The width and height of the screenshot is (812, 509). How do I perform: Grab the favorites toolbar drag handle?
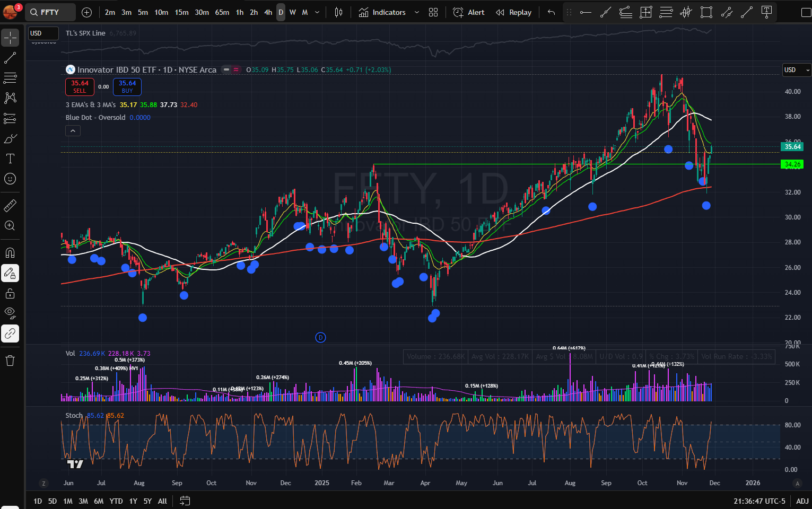coord(569,12)
